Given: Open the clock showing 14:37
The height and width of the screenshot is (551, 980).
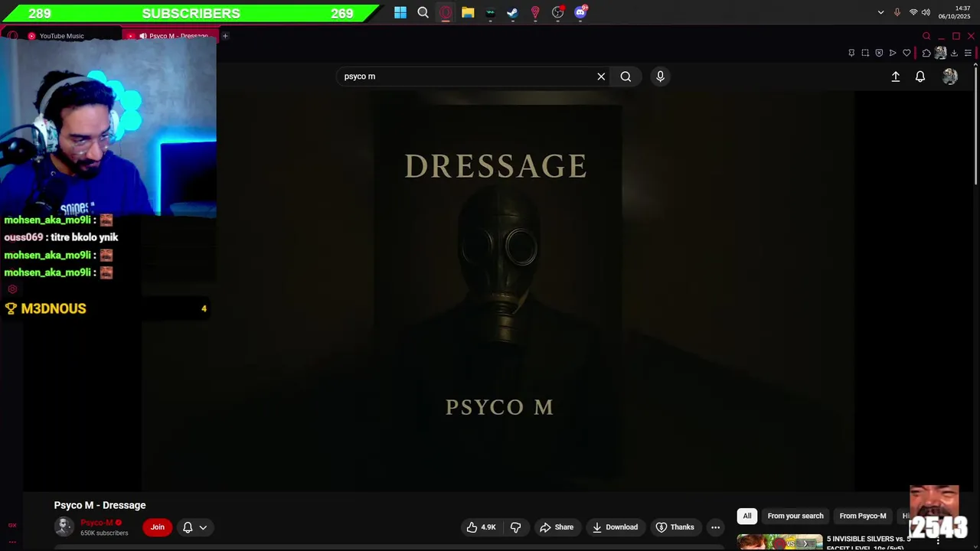Looking at the screenshot, I should (954, 12).
